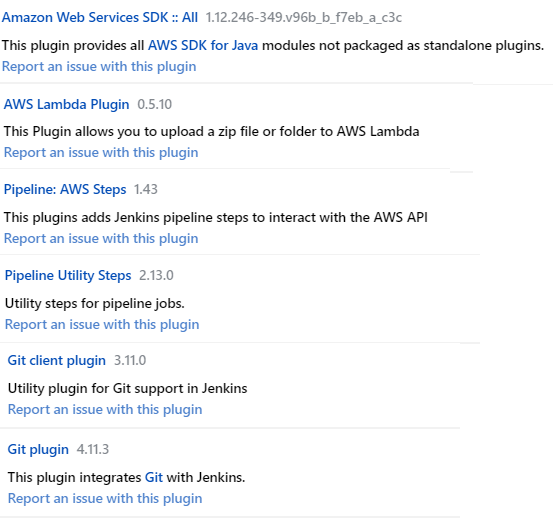The width and height of the screenshot is (553, 529).
Task: Open the AWS SDK for Java link
Action: click(203, 45)
